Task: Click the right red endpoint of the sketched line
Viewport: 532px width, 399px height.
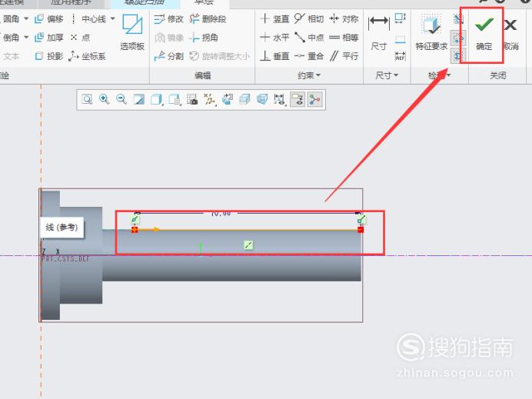Action: pos(361,230)
